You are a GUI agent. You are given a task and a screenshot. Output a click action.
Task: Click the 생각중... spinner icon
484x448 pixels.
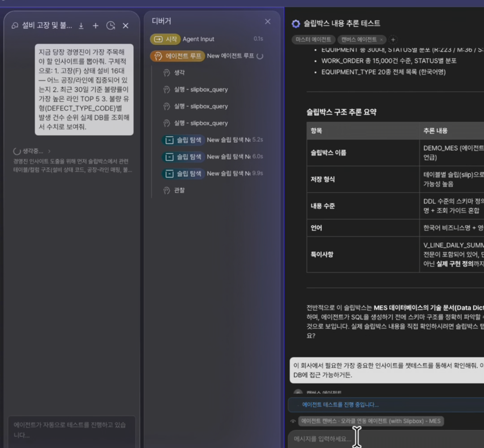coord(17,151)
